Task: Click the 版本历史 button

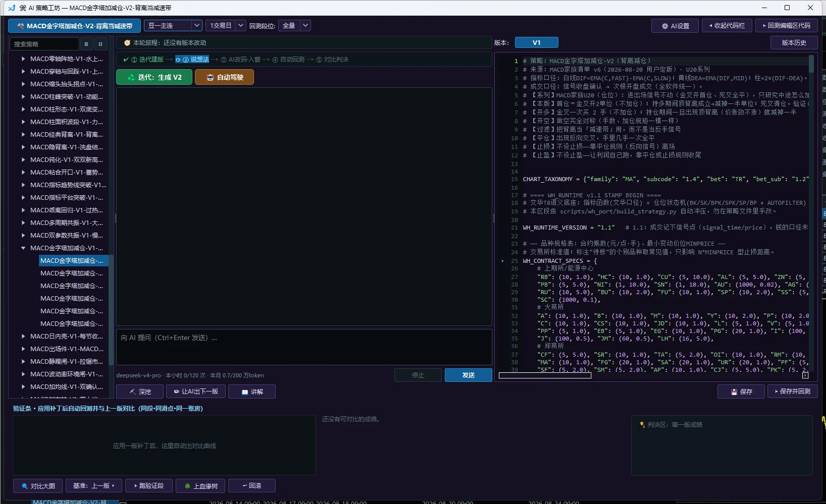Action: click(794, 43)
